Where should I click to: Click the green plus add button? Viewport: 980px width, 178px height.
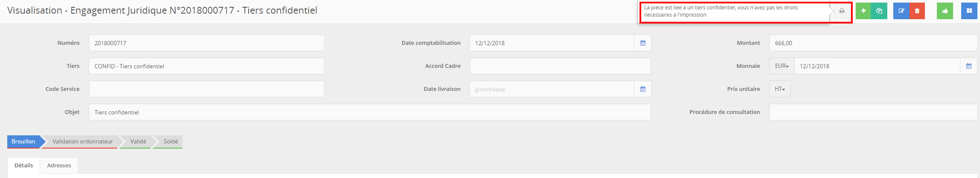point(863,11)
